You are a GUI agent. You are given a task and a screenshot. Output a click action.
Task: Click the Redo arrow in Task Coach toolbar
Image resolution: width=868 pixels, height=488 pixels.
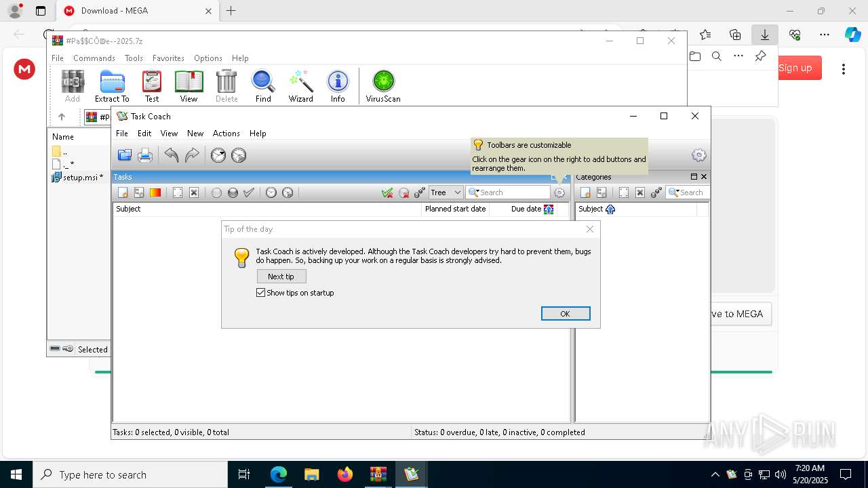192,156
